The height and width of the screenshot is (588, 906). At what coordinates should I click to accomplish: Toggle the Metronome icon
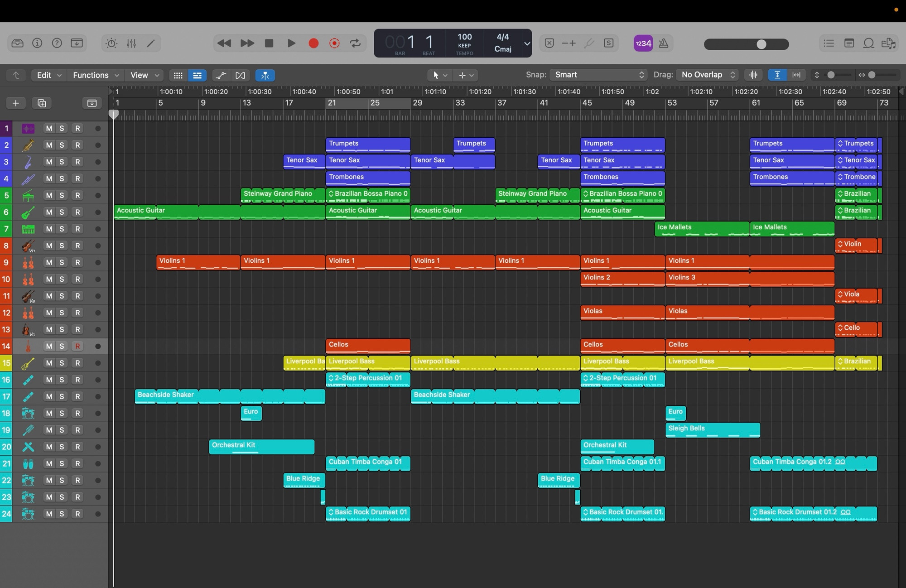pos(664,43)
